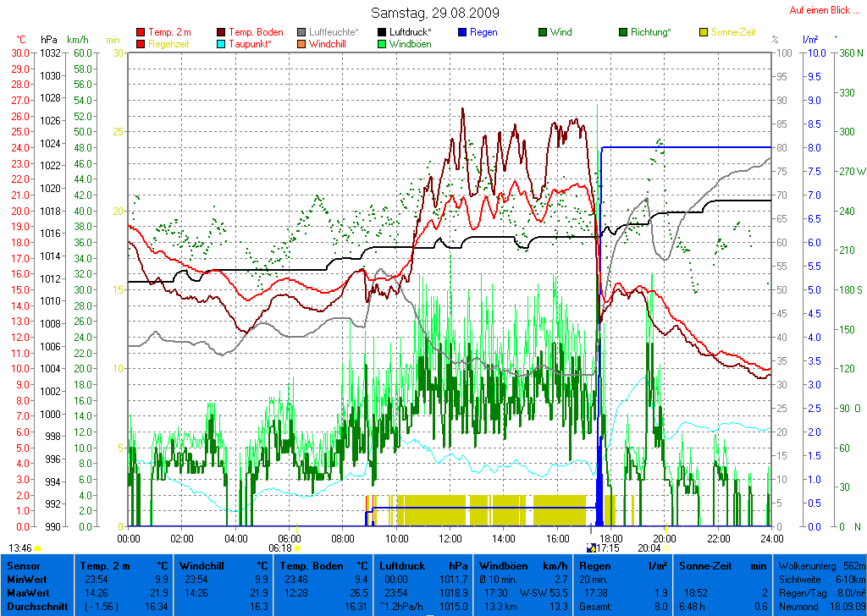Select the Richtung legend label
The width and height of the screenshot is (867, 616).
point(650,32)
